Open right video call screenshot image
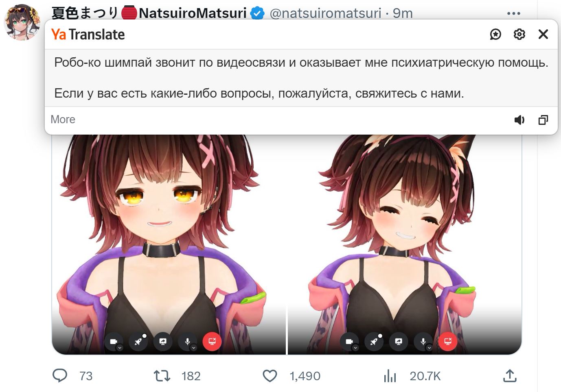 (x=405, y=244)
